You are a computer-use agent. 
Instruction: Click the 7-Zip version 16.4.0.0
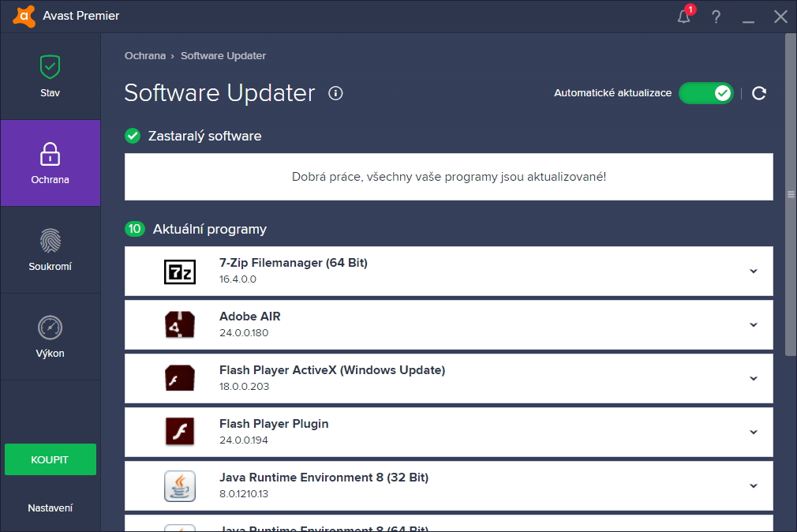[238, 279]
